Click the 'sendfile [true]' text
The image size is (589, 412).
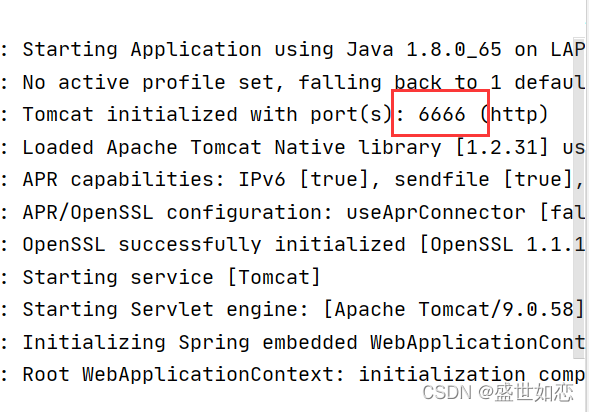click(x=484, y=180)
